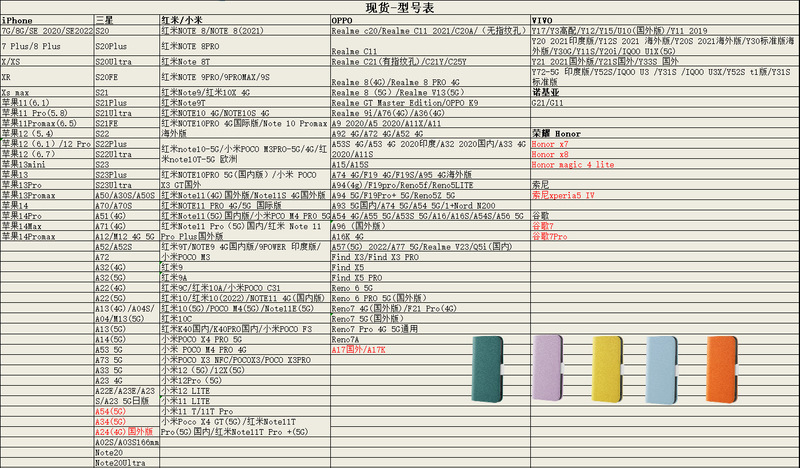This screenshot has height=468, width=800.
Task: Select the '诺基亚' section heading cell
Action: coord(665,92)
